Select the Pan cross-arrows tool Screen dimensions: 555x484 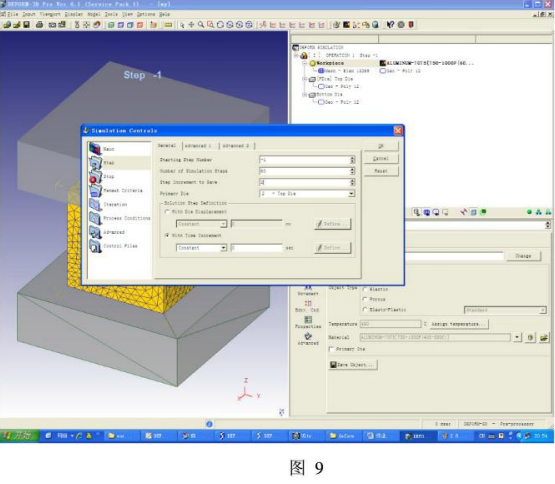(x=191, y=25)
